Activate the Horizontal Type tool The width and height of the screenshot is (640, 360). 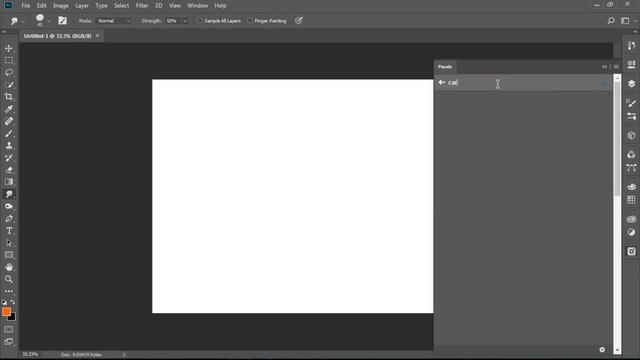9,231
